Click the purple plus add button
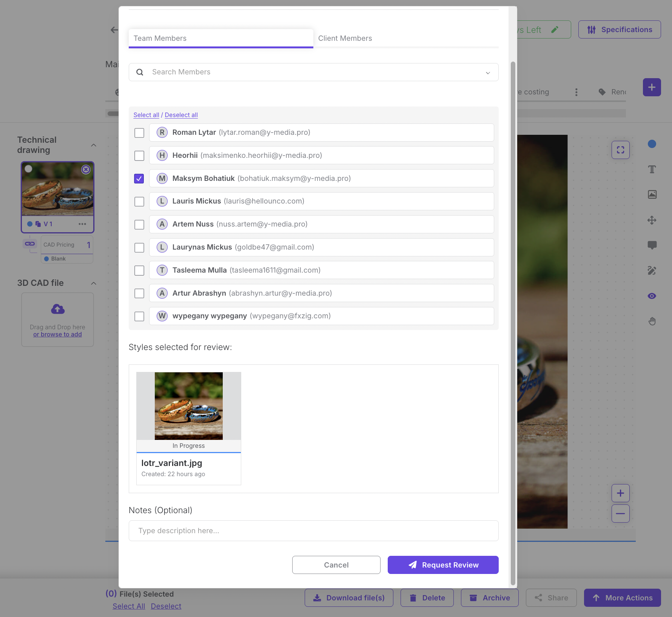672x617 pixels. (x=652, y=87)
